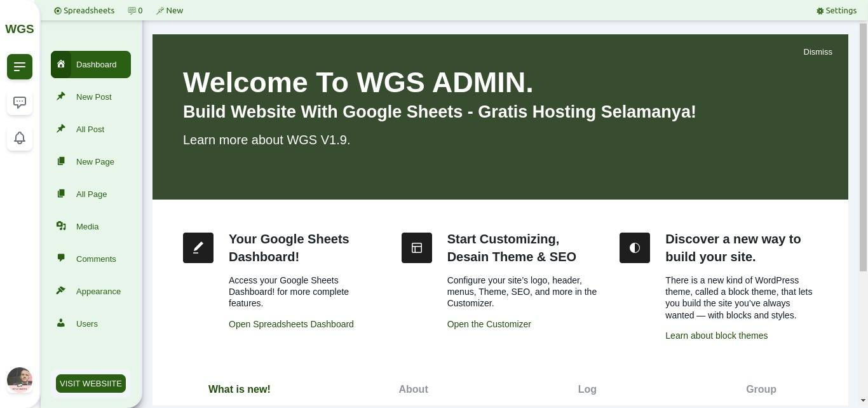Select the What is new! tab

240,389
